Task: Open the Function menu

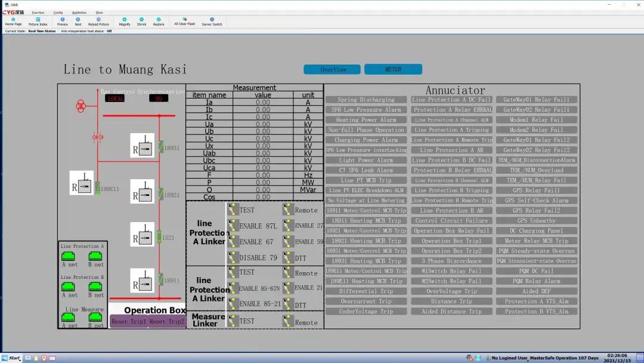Action: [x=38, y=12]
